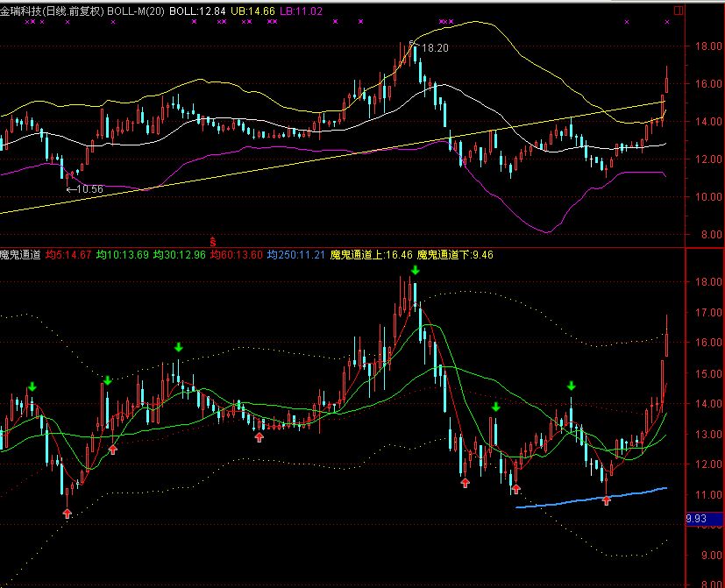Click the rightmost green down arrow signal

pyautogui.click(x=571, y=386)
